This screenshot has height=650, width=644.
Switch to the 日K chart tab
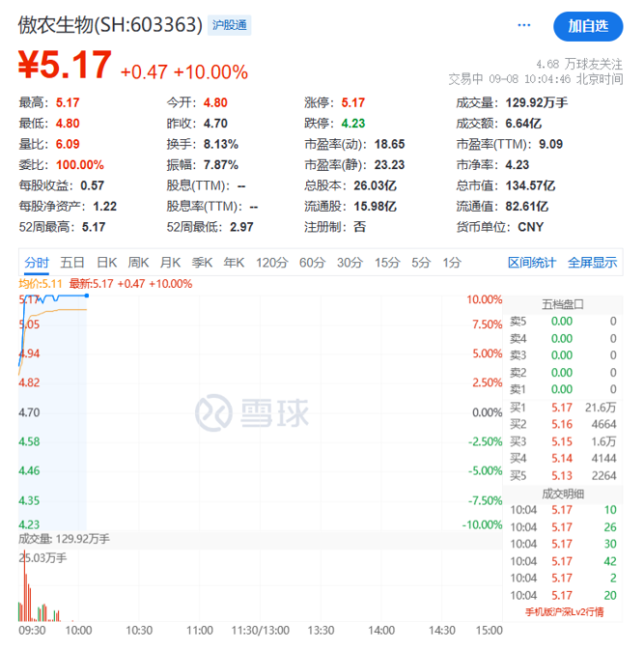coord(107,263)
